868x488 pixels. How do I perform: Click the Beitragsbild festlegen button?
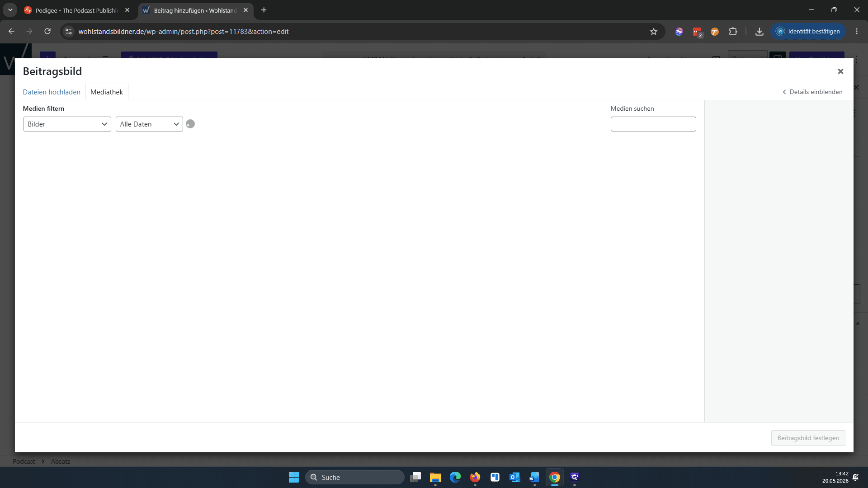pyautogui.click(x=808, y=438)
